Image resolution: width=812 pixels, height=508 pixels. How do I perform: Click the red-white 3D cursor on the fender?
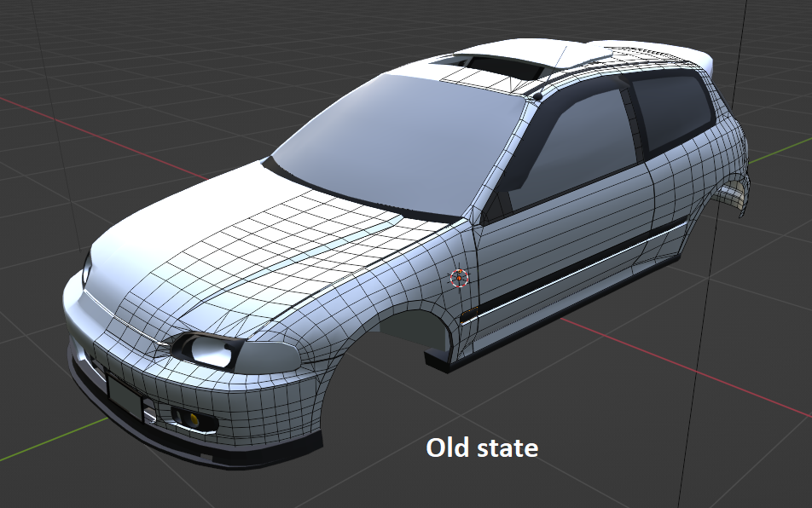pos(459,279)
